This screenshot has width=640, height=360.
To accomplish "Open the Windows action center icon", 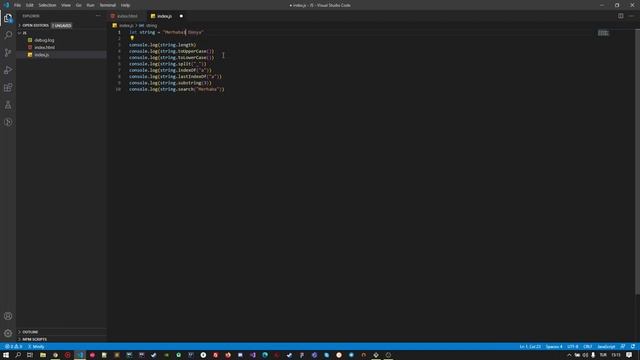I will pos(629,355).
